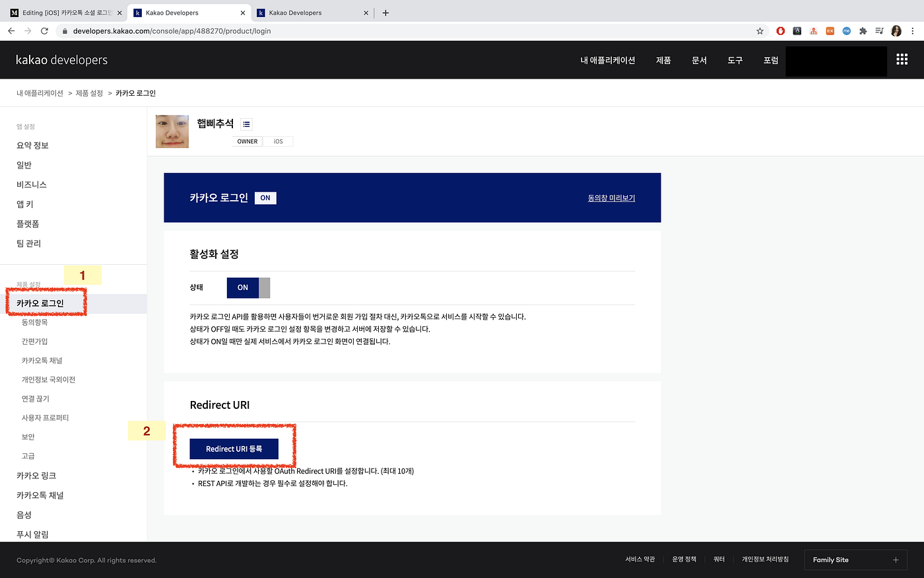Image resolution: width=924 pixels, height=578 pixels.
Task: Click the browser address bar URL
Action: pyautogui.click(x=172, y=31)
